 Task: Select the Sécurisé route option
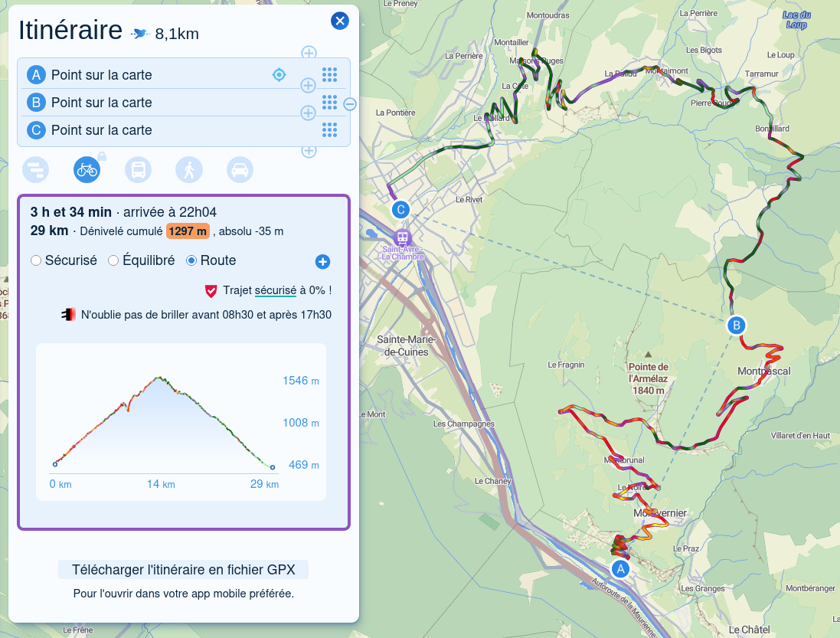tap(36, 261)
